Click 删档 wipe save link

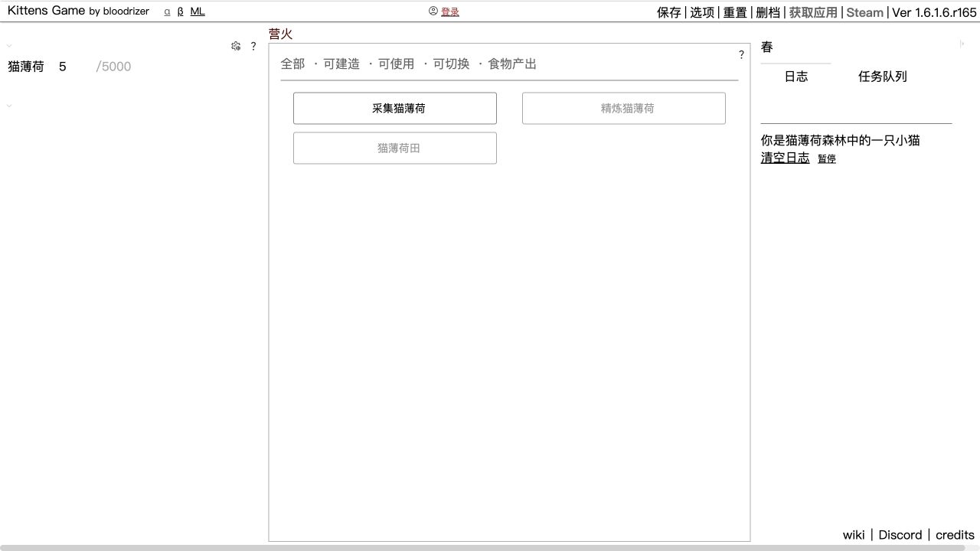tap(768, 12)
